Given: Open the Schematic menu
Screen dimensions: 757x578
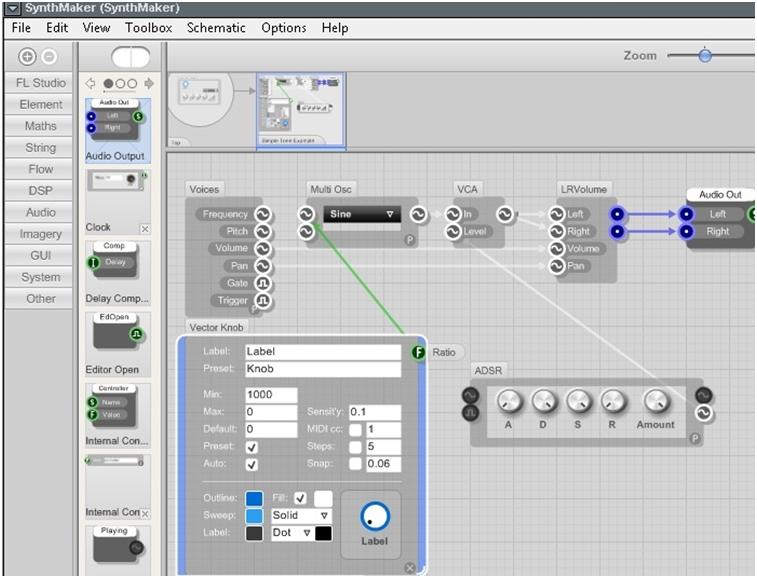Looking at the screenshot, I should tap(216, 28).
